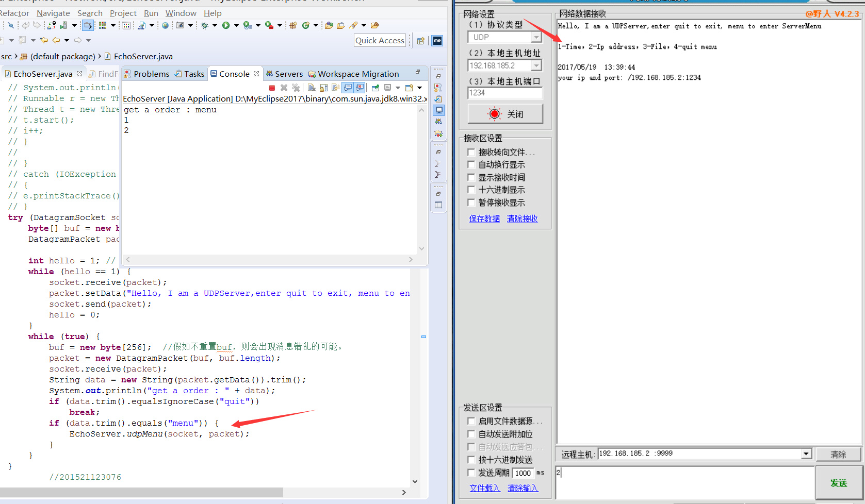Start debugging with the bug icon
This screenshot has width=865, height=504.
click(x=204, y=25)
